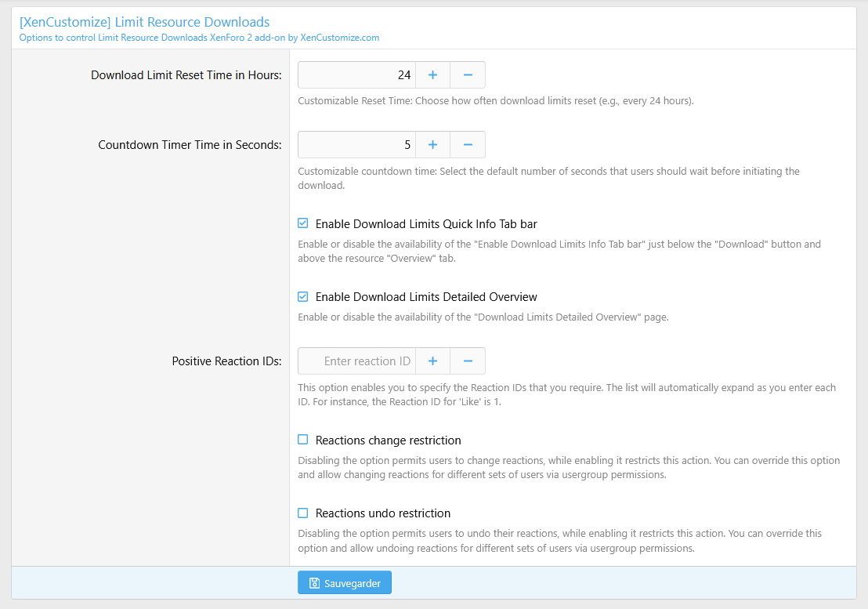Click the Positive Reaction IDs label
This screenshot has height=609, width=868.
[226, 361]
